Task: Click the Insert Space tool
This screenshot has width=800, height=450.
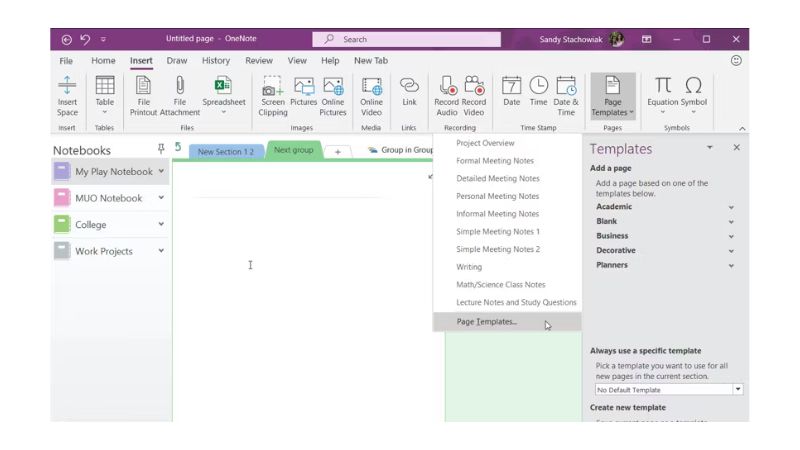Action: point(67,96)
